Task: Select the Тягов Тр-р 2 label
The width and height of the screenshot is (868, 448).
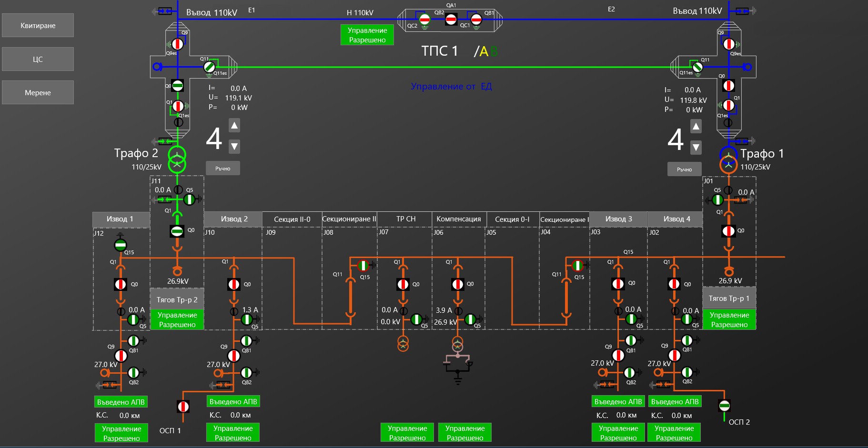Action: click(x=177, y=299)
